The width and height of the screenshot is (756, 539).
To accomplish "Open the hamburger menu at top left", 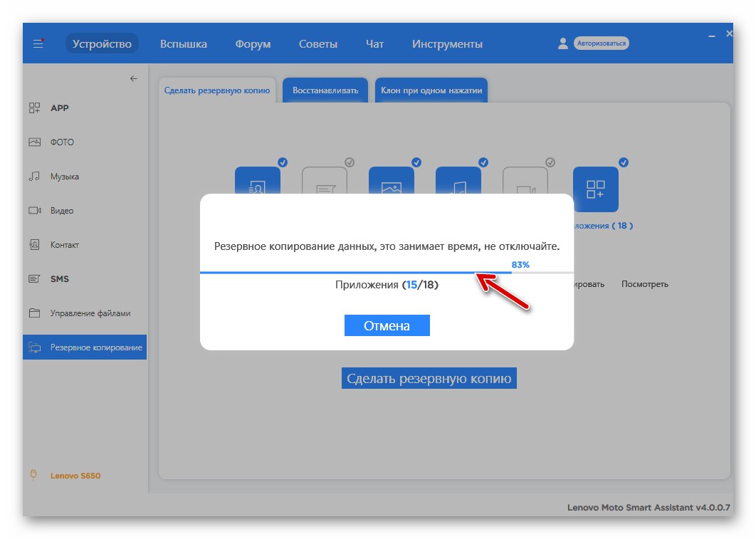I will point(38,43).
